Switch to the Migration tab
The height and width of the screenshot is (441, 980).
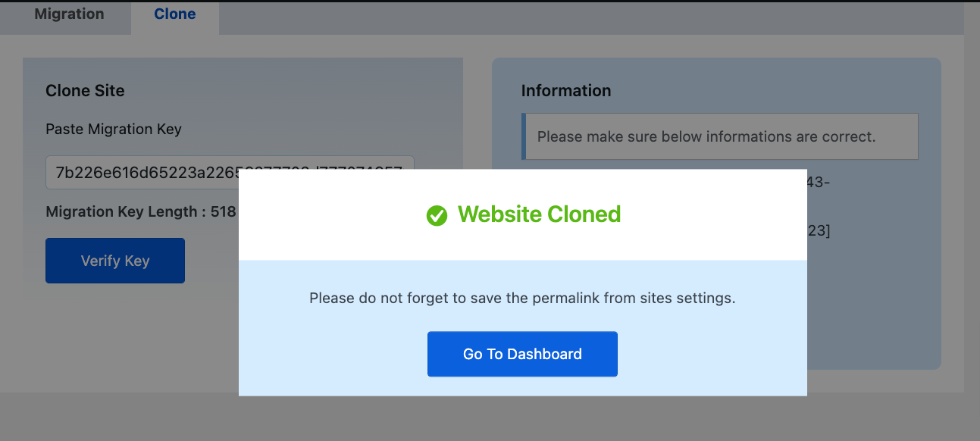tap(69, 14)
